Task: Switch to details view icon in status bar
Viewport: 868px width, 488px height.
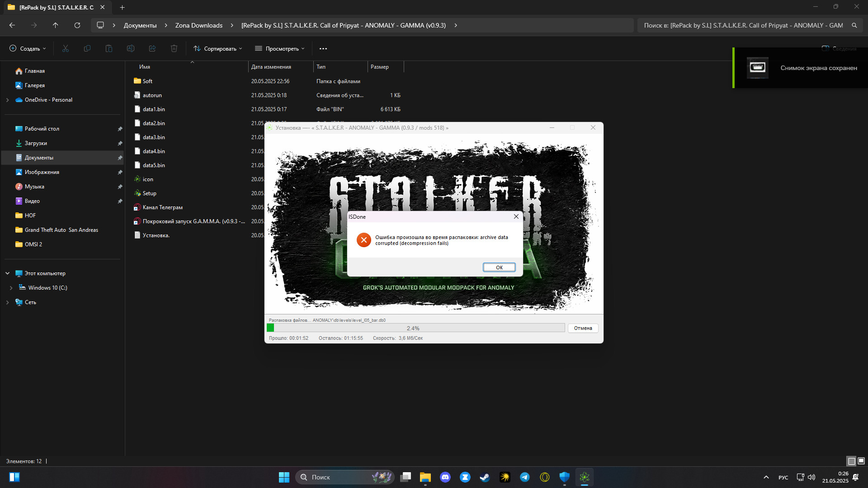Action: click(851, 461)
